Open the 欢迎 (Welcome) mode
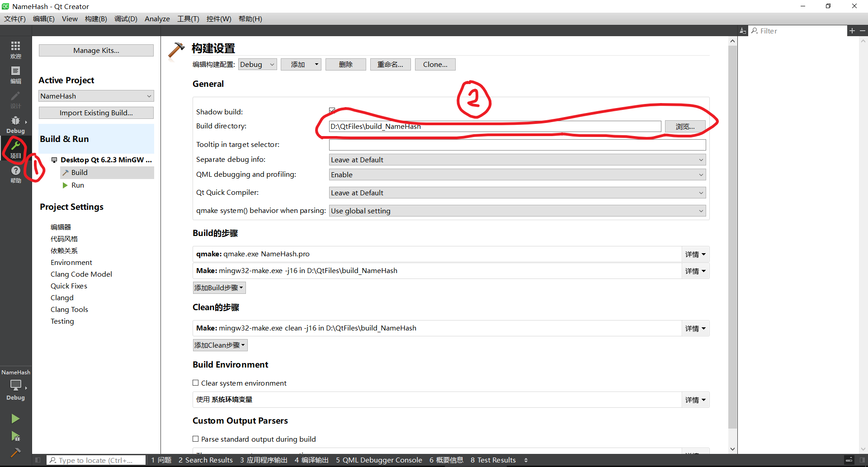Image resolution: width=868 pixels, height=467 pixels. [16, 49]
